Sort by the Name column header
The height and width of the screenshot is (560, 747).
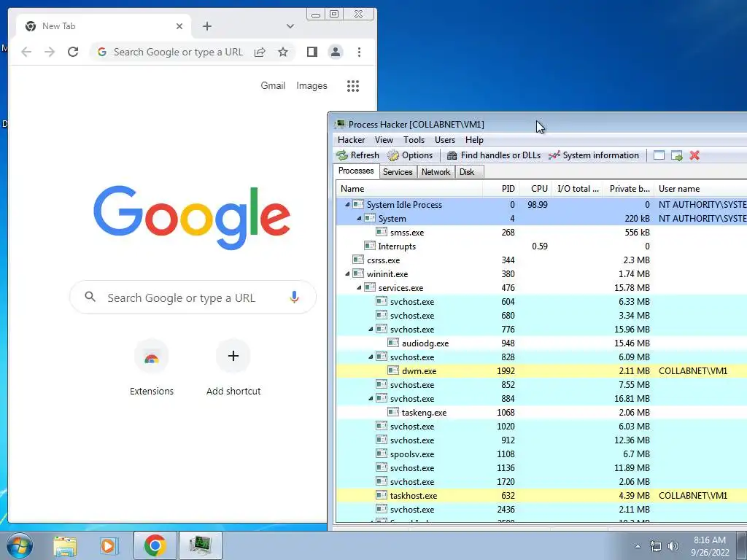click(x=409, y=189)
